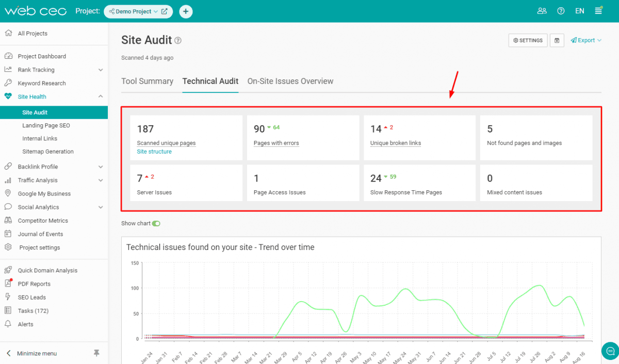
Task: Collapse the Site Health section chevron
Action: [x=101, y=96]
